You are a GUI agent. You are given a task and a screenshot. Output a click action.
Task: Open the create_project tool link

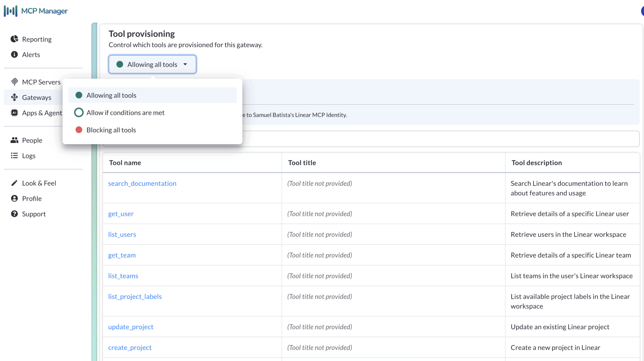[130, 347]
